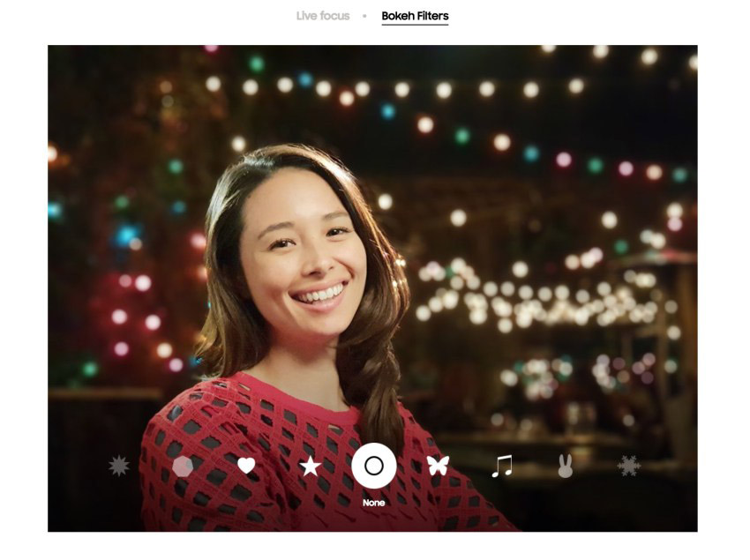Screen dimensions: 750x560
Task: Apply the butterfly bokeh filter
Action: [438, 466]
